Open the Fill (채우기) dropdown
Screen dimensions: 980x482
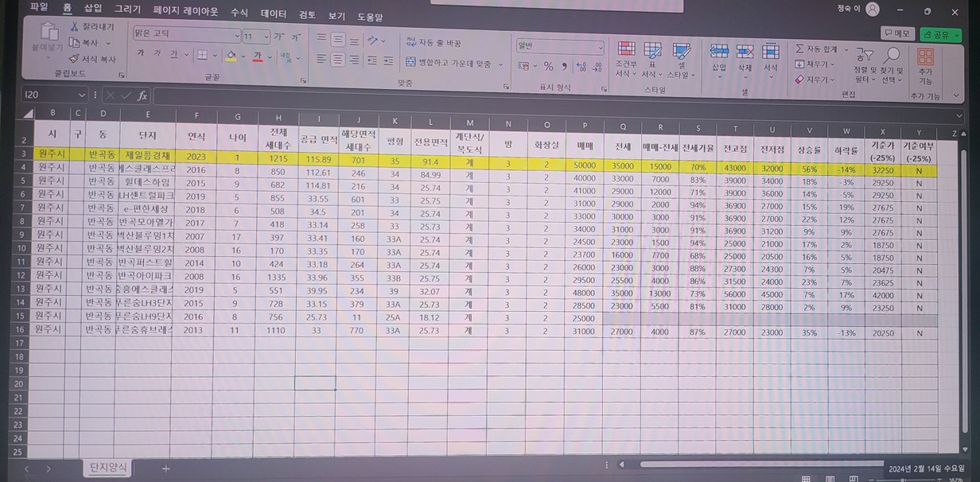click(815, 64)
